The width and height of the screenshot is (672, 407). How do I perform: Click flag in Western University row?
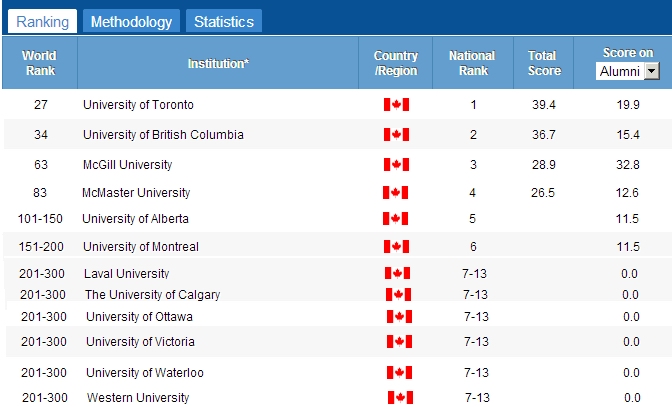coord(399,398)
